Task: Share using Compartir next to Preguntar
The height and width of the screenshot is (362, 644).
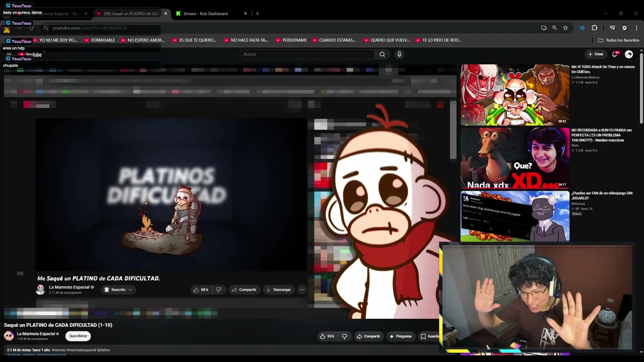Action: [x=368, y=336]
